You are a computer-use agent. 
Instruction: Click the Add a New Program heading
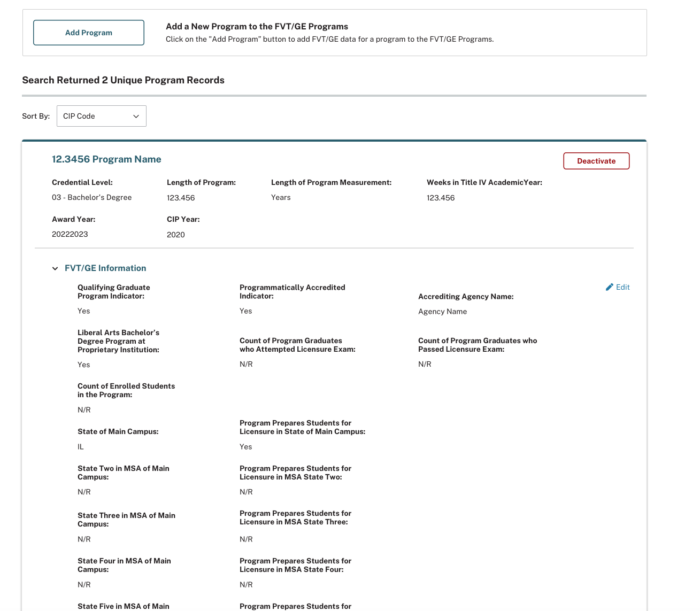coord(257,27)
